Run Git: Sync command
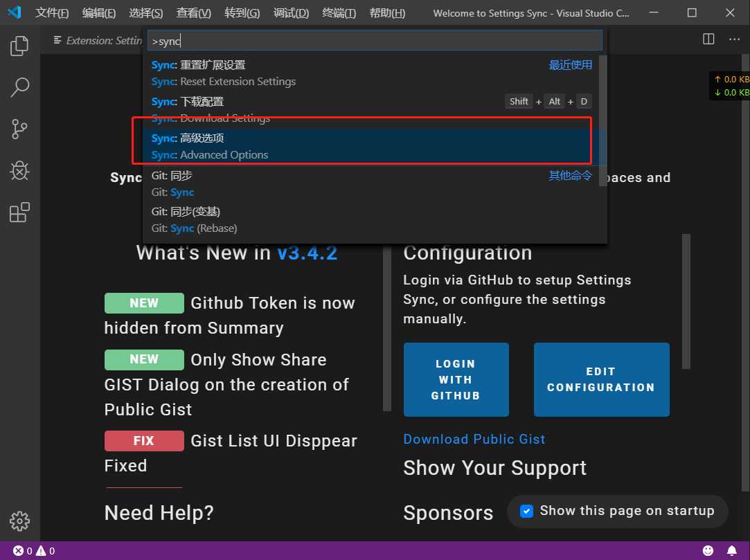The height and width of the screenshot is (560, 750). pyautogui.click(x=371, y=183)
